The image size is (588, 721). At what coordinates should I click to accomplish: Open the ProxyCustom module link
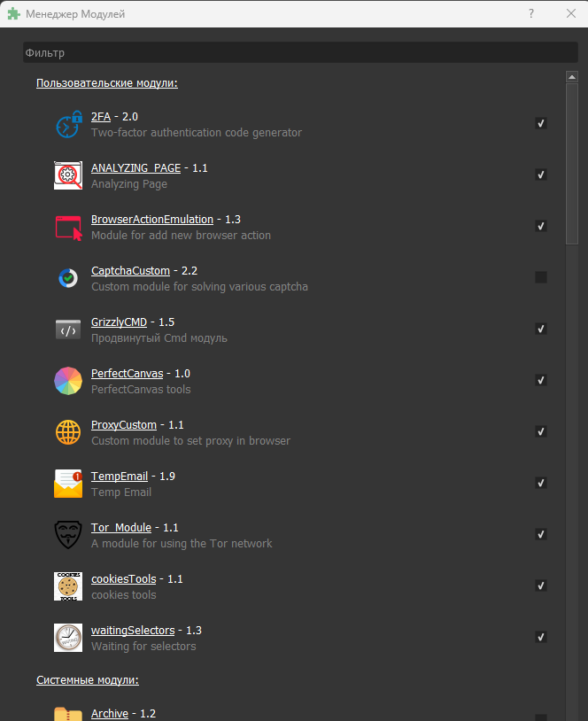pyautogui.click(x=124, y=425)
